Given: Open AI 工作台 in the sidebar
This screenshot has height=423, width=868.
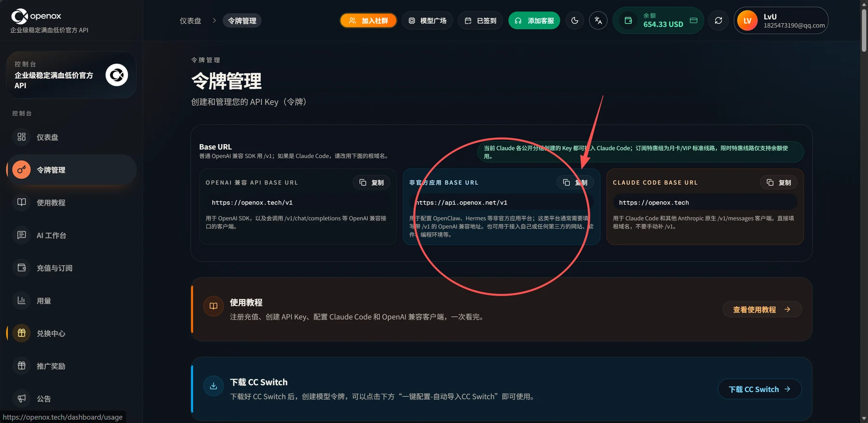Looking at the screenshot, I should (x=71, y=235).
